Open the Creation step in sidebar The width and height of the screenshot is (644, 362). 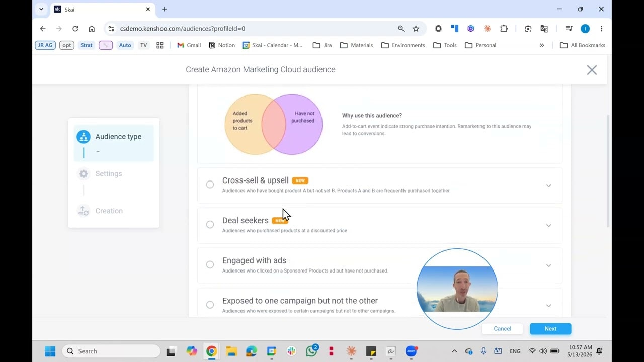[x=109, y=211]
